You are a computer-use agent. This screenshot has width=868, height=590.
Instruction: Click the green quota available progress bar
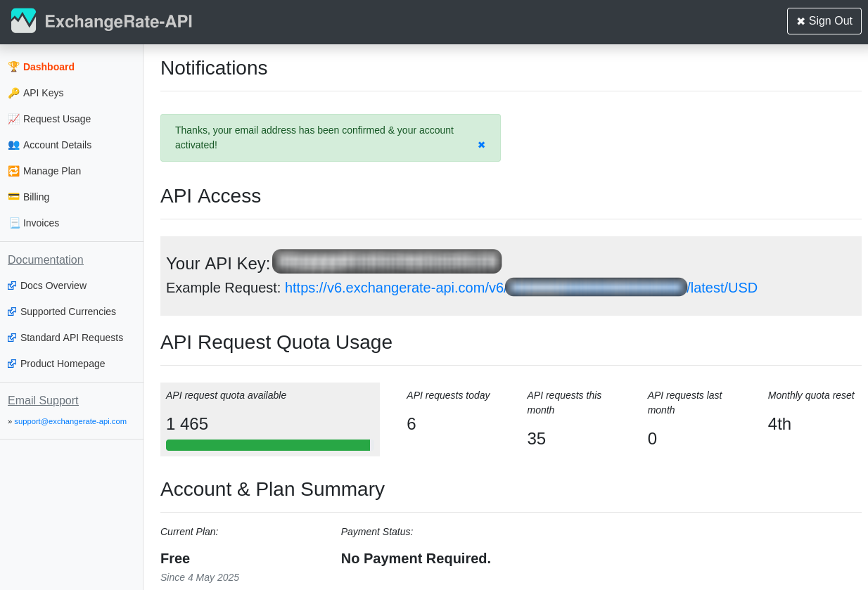(x=268, y=445)
